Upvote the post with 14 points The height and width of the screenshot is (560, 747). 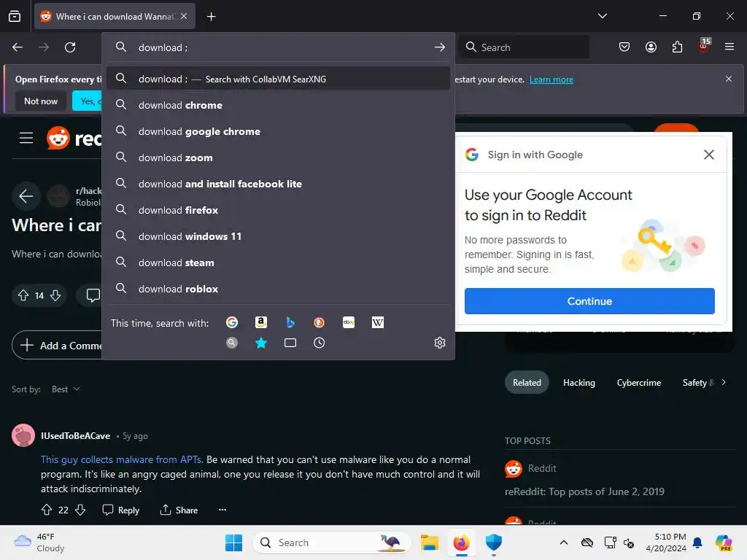tap(23, 295)
